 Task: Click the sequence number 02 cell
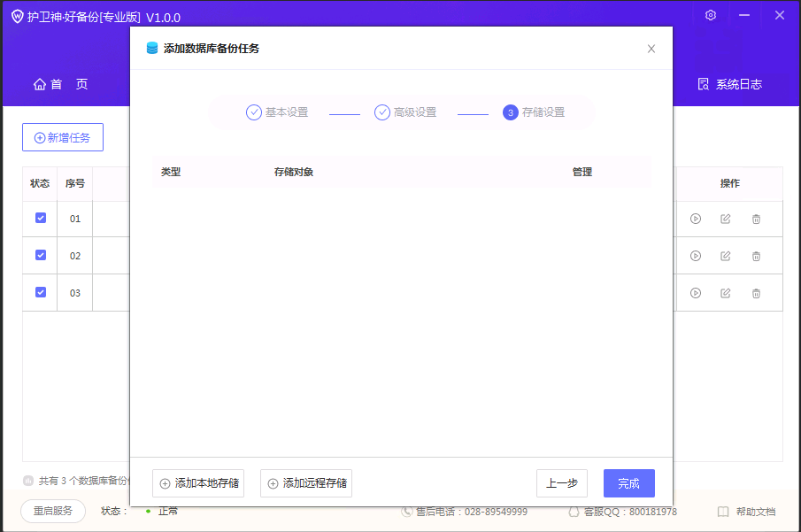pyautogui.click(x=74, y=256)
